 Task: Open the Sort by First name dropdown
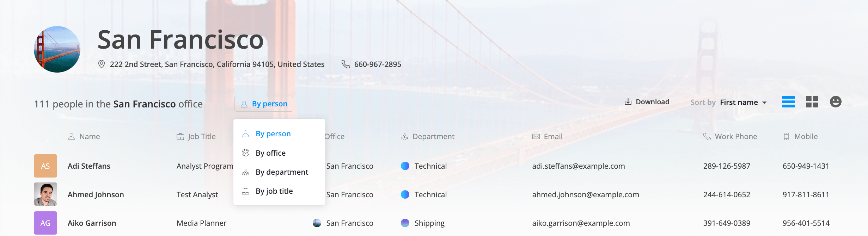pos(743,103)
